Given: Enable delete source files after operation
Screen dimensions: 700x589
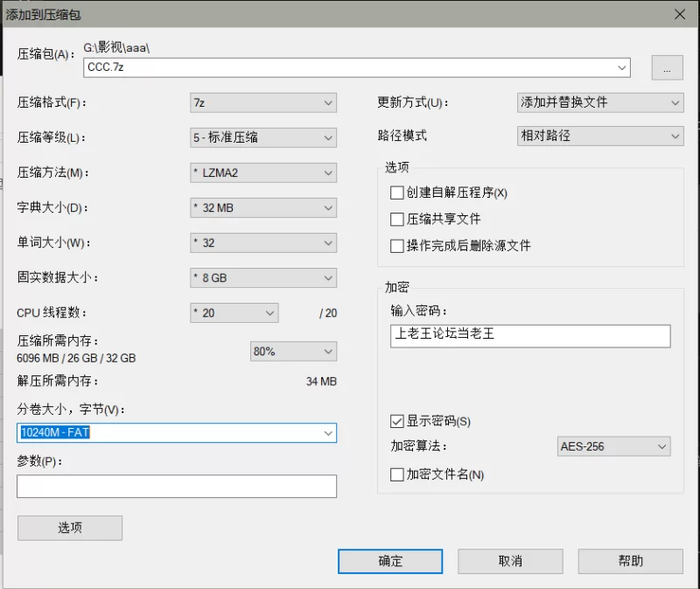Looking at the screenshot, I should [397, 246].
